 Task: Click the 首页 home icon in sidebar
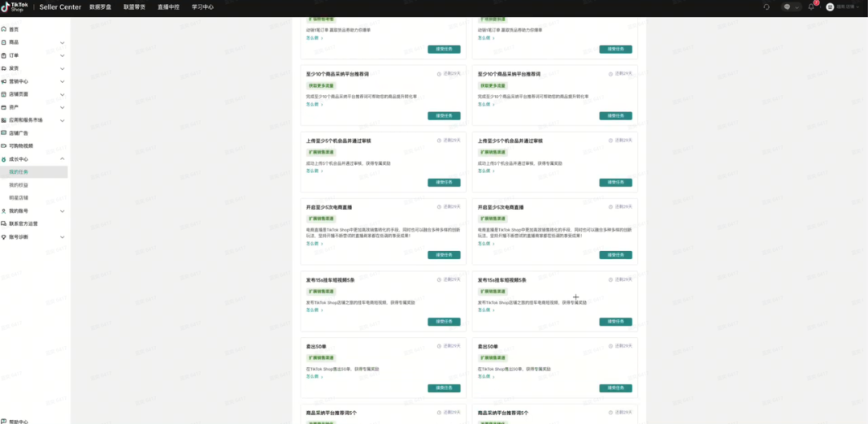[x=4, y=29]
